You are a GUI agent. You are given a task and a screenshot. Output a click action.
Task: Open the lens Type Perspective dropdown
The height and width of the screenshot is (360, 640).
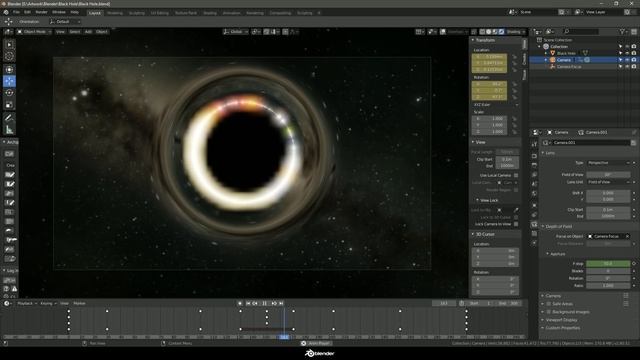coord(608,163)
